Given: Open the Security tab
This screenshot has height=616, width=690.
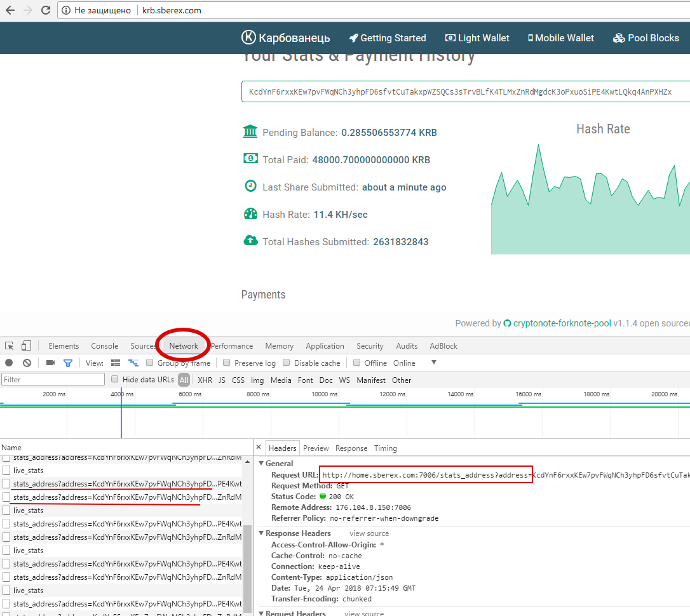Looking at the screenshot, I should tap(370, 346).
